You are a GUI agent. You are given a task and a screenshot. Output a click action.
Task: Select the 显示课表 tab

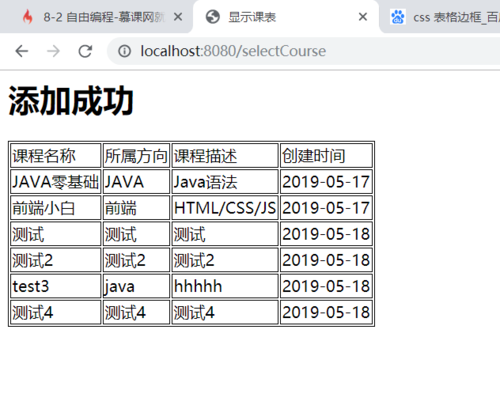tap(286, 17)
